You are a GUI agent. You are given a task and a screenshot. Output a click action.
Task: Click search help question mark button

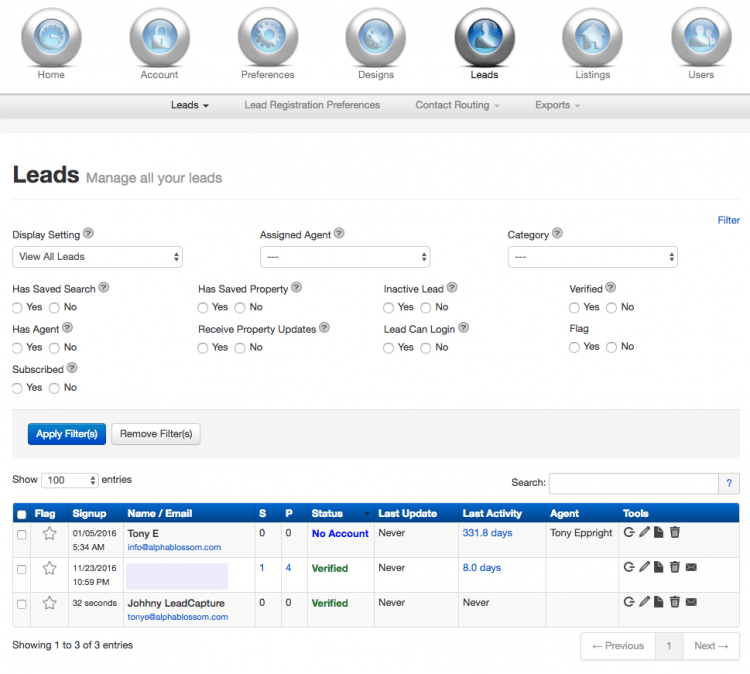click(729, 483)
